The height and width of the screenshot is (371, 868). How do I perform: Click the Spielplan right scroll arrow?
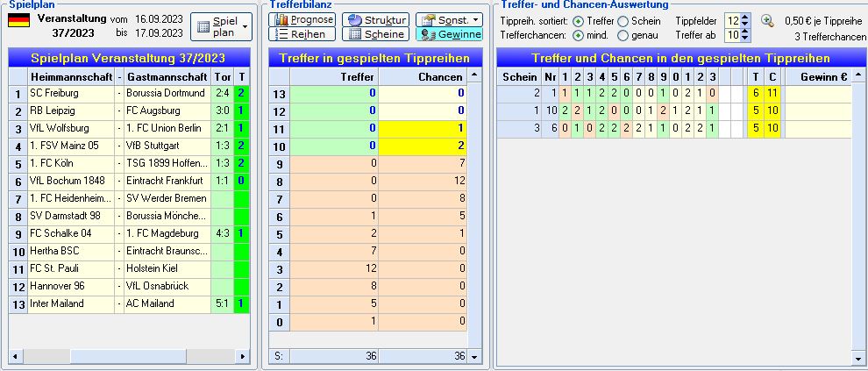coord(243,357)
